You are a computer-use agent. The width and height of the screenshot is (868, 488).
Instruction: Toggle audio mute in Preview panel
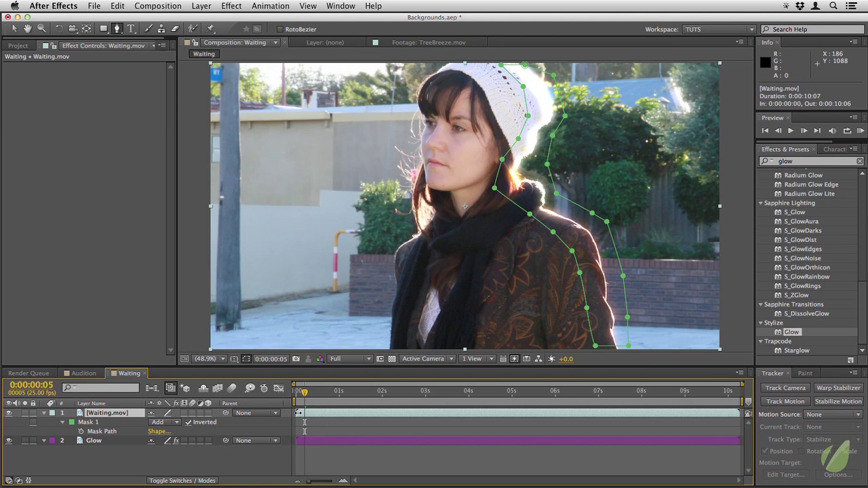click(832, 130)
